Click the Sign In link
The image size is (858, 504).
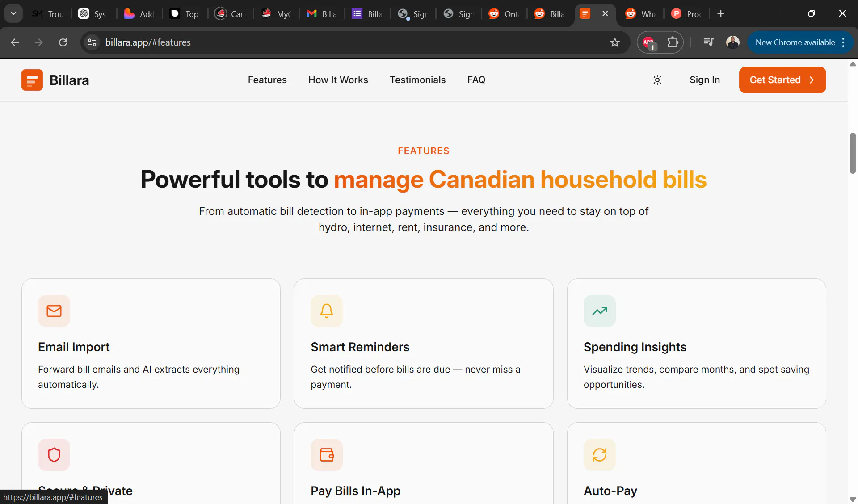point(705,80)
